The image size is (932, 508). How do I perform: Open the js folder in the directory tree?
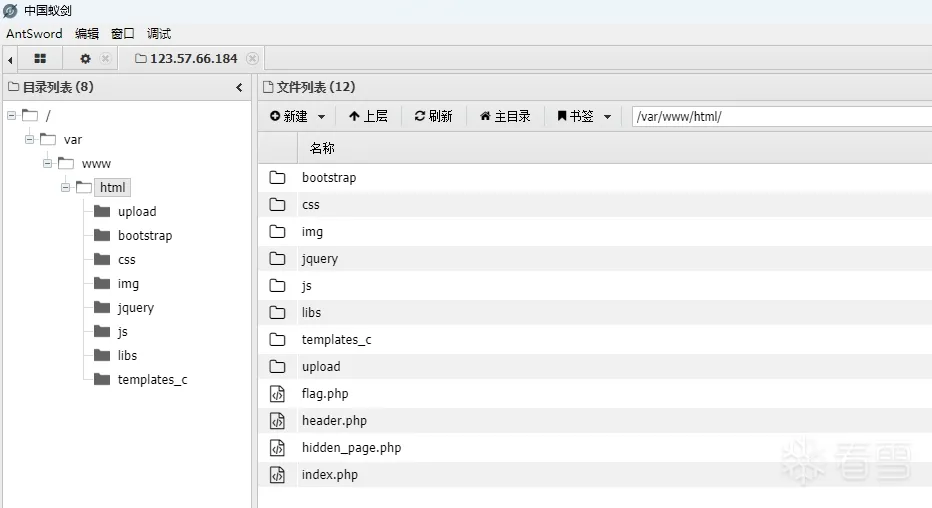click(x=122, y=332)
